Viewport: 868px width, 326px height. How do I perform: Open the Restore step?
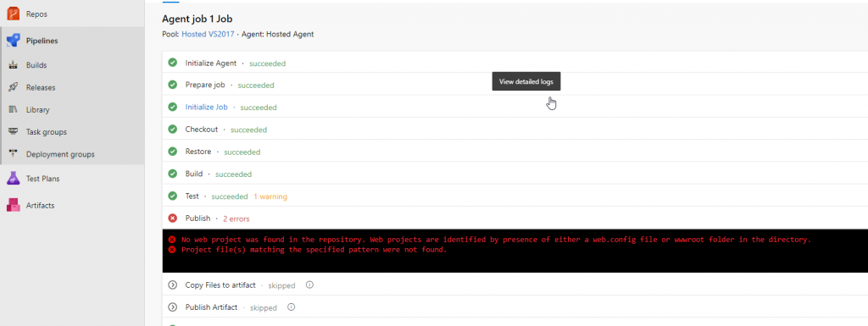tap(198, 152)
